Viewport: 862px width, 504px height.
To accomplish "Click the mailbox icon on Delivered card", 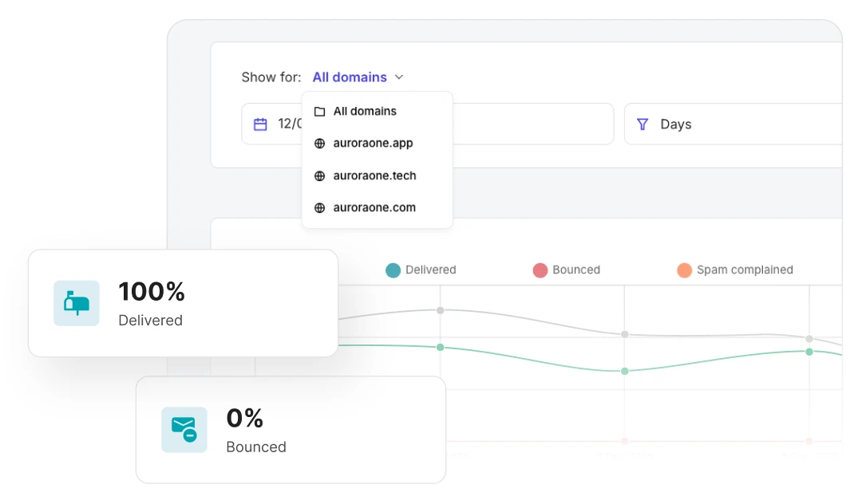I will click(77, 303).
